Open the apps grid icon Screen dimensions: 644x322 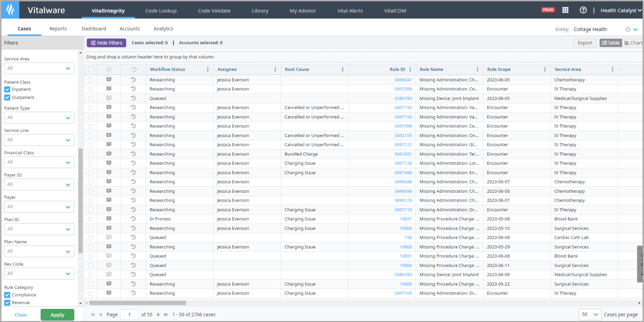coord(565,10)
